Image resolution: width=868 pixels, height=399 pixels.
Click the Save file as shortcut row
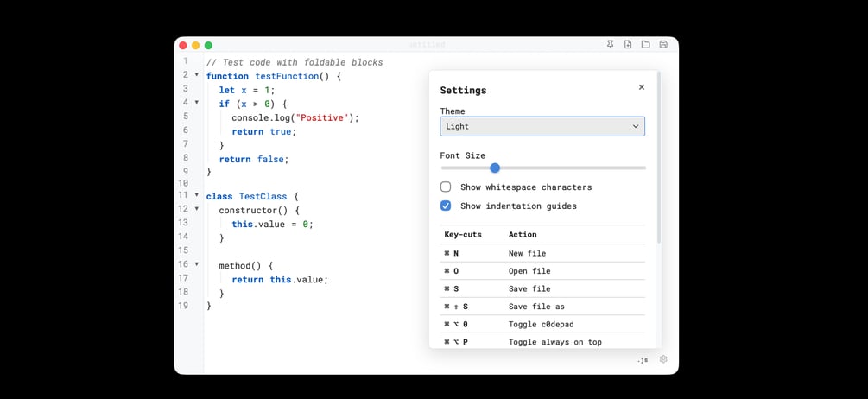(x=542, y=307)
